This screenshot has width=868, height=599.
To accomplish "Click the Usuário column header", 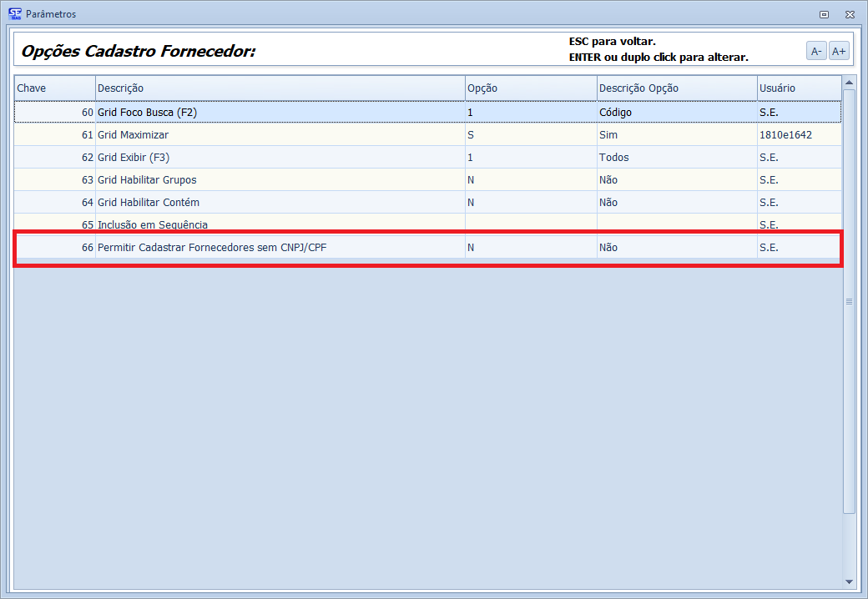I will point(798,88).
